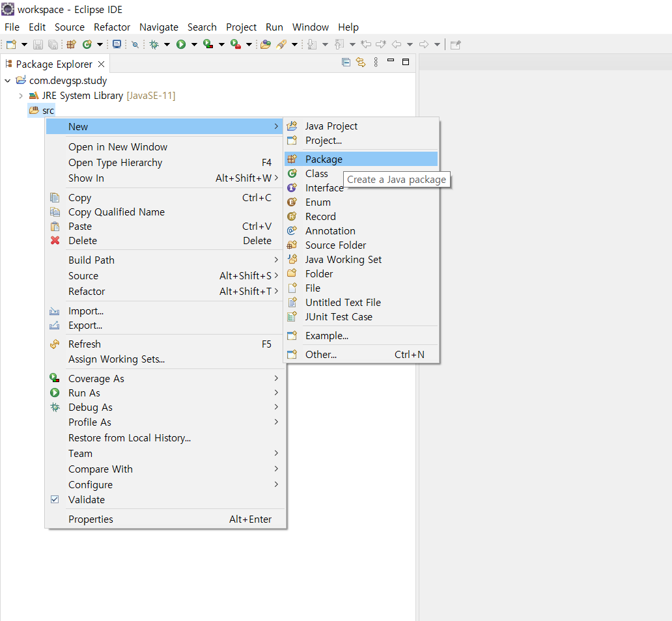Click the Save All toolbar icon
672x621 pixels.
(53, 44)
